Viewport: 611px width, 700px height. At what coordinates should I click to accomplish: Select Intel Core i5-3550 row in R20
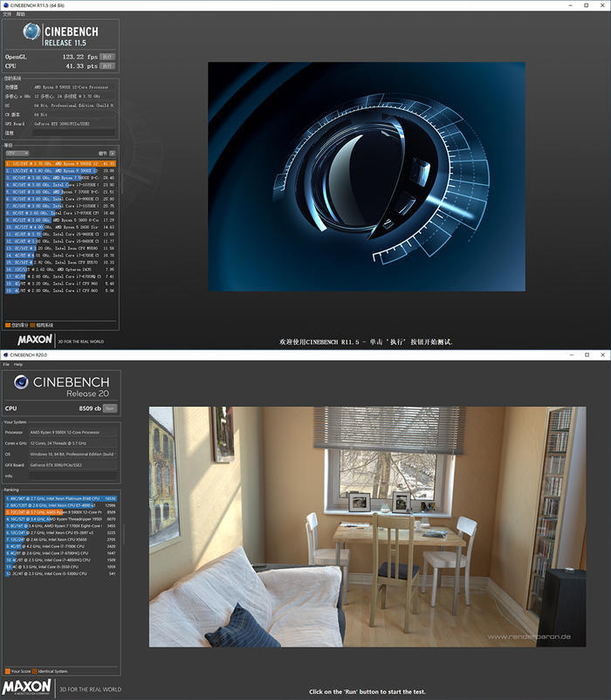61,567
